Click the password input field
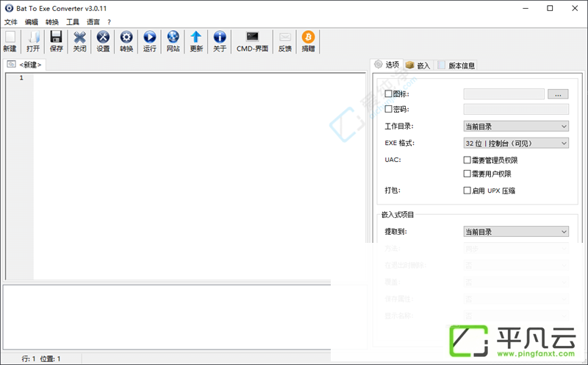This screenshot has width=588, height=365. (x=516, y=109)
